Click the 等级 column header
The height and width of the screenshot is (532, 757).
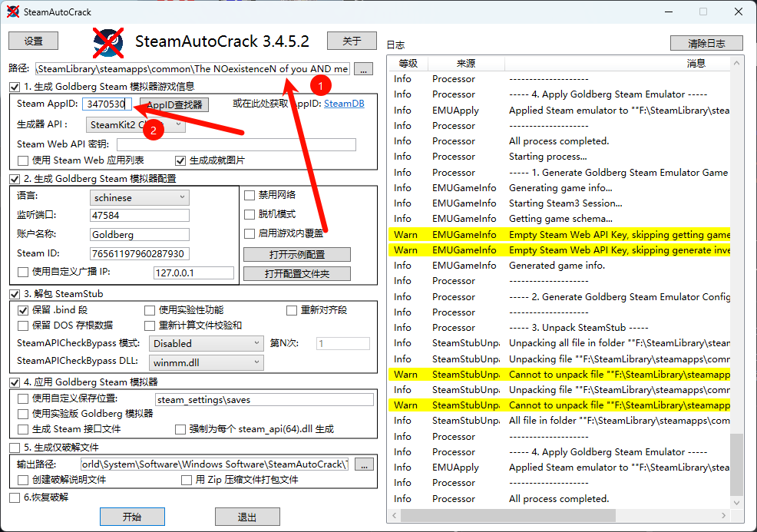[x=408, y=64]
